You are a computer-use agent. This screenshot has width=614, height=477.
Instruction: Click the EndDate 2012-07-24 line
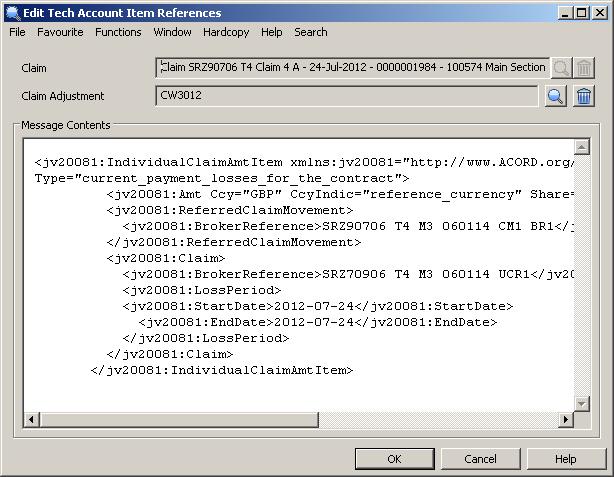[x=318, y=322]
